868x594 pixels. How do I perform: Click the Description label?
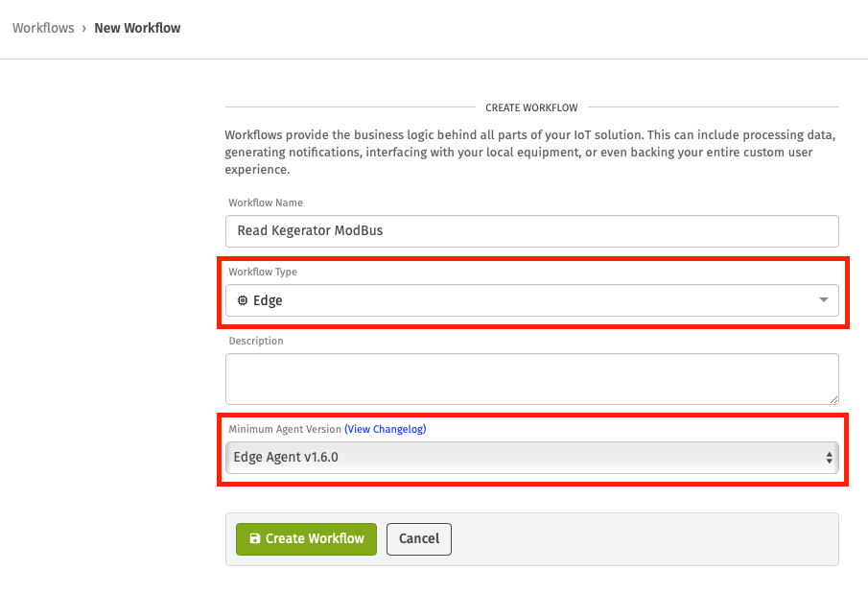click(256, 341)
